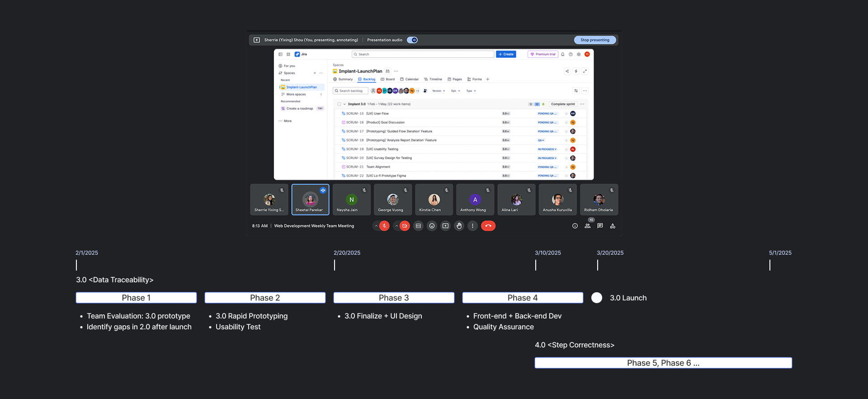Click the Jira top Search field
868x399 pixels.
pyautogui.click(x=423, y=54)
